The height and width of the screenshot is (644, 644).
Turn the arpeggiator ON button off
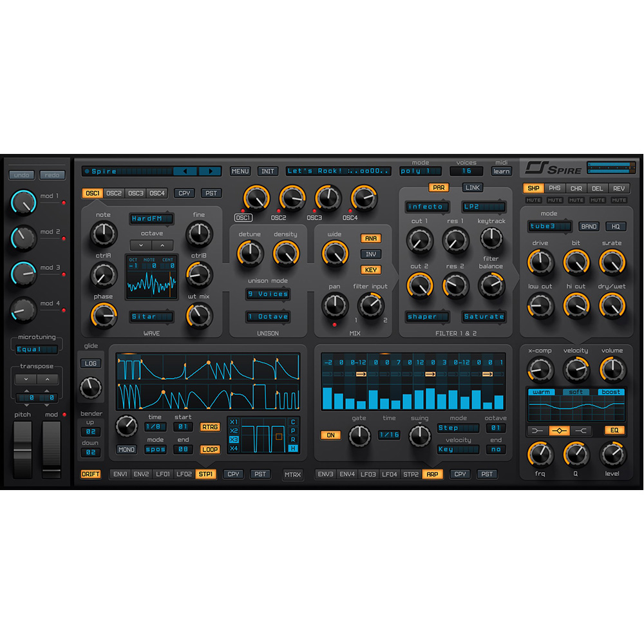point(330,435)
